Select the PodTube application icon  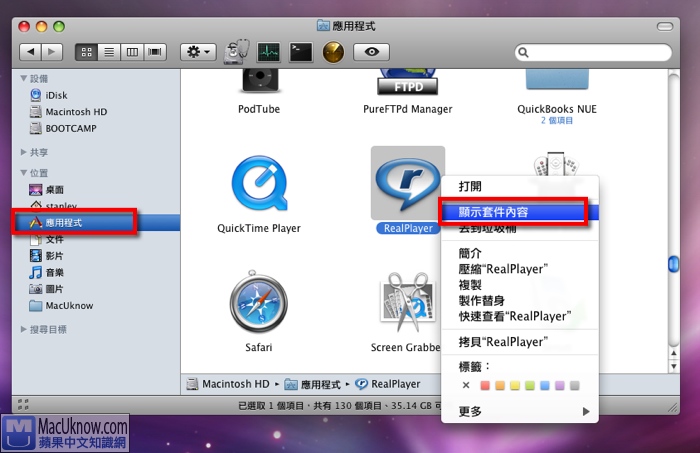click(x=260, y=81)
